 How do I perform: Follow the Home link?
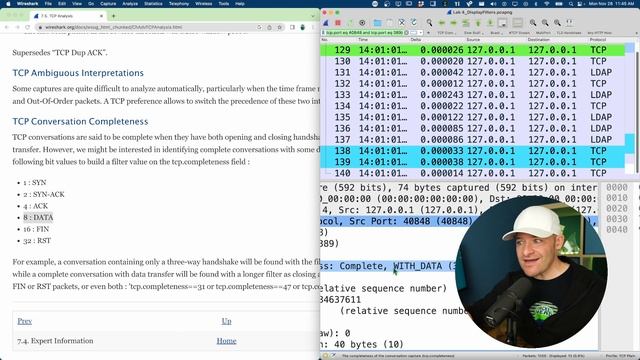click(x=227, y=341)
